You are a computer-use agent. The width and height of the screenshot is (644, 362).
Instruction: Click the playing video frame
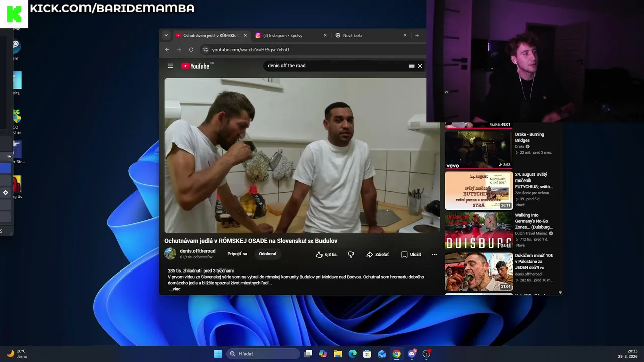pyautogui.click(x=302, y=155)
